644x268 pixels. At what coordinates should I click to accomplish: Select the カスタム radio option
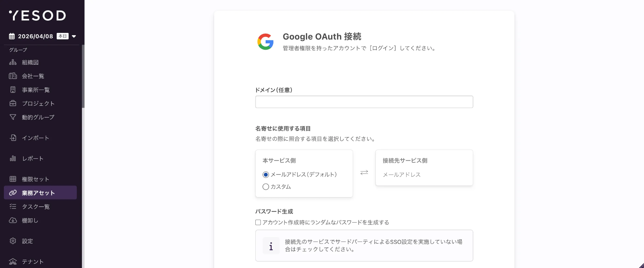(x=266, y=187)
